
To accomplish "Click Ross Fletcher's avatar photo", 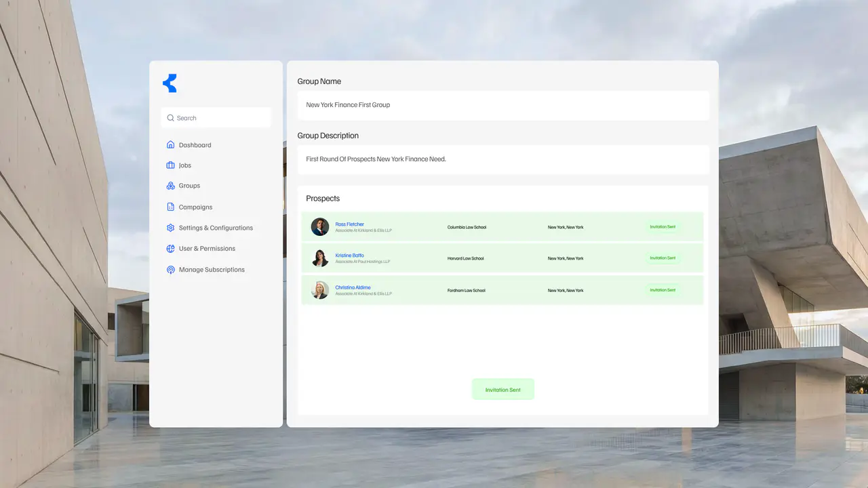I will pyautogui.click(x=320, y=227).
